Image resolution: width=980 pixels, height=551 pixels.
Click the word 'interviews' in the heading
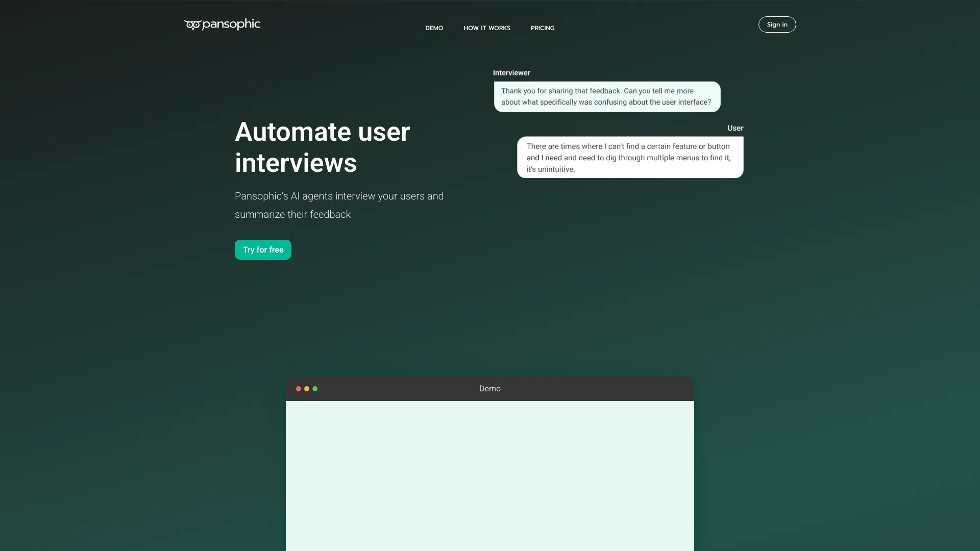coord(296,163)
